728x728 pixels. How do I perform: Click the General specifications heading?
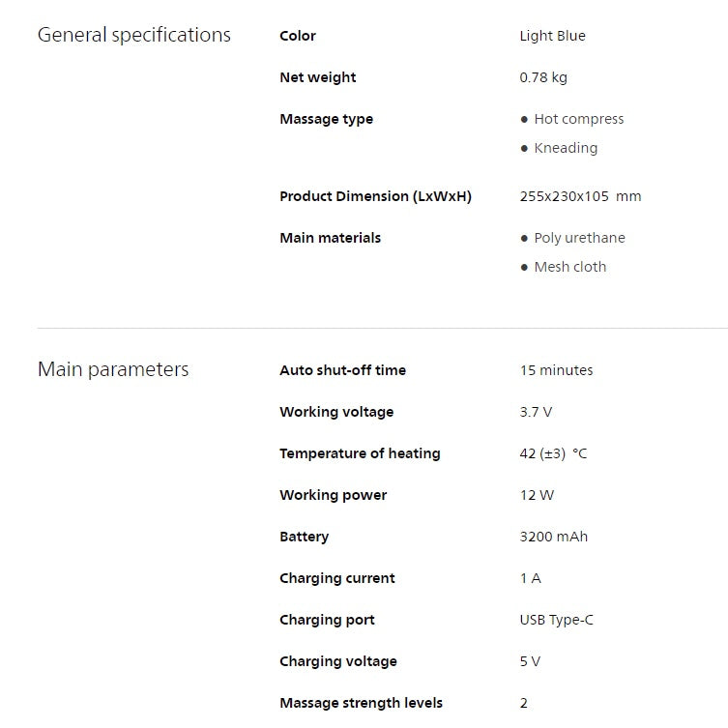pos(133,36)
